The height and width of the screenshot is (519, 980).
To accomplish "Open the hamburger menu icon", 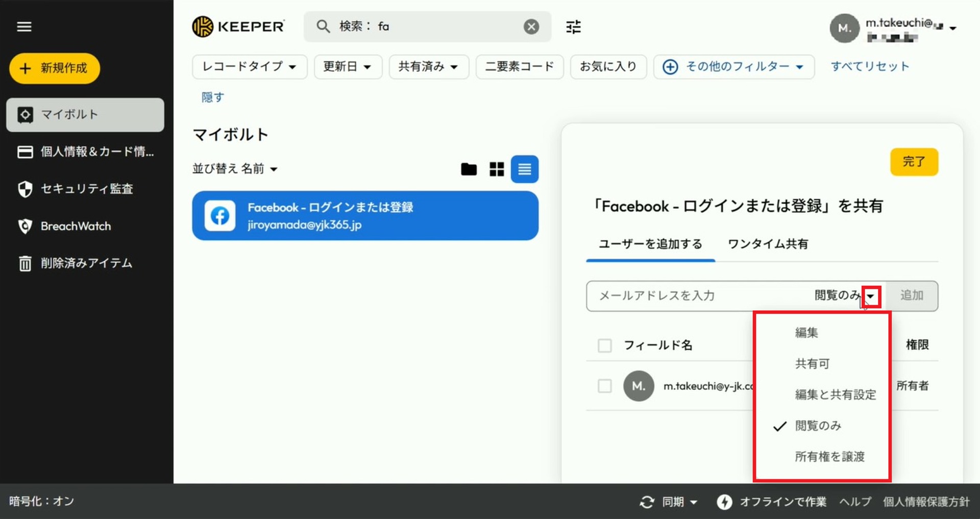I will coord(24,27).
